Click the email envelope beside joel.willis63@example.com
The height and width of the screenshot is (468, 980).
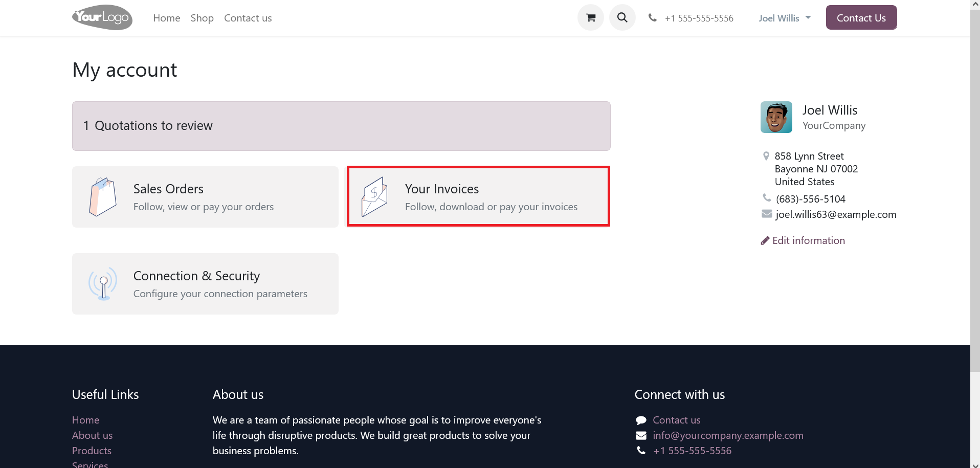(766, 214)
